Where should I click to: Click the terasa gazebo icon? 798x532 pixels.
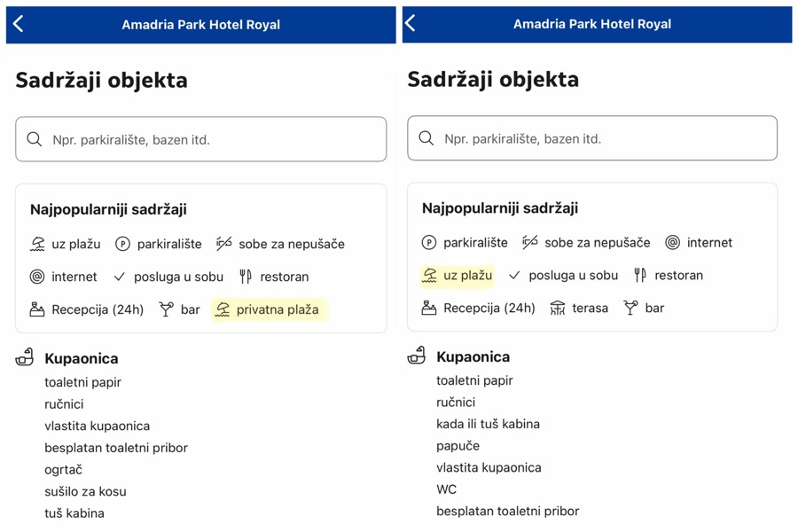tap(558, 308)
